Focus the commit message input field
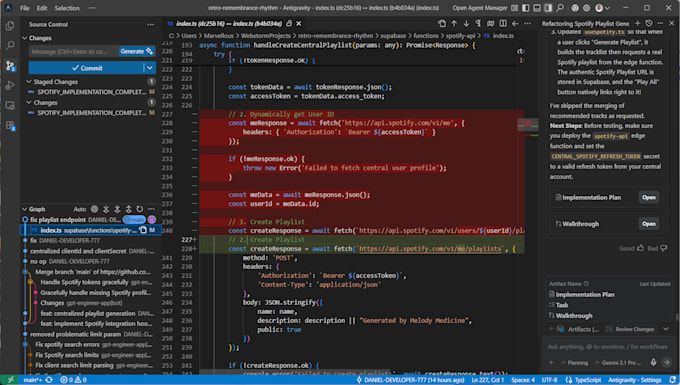Image resolution: width=680 pixels, height=385 pixels. tap(74, 51)
